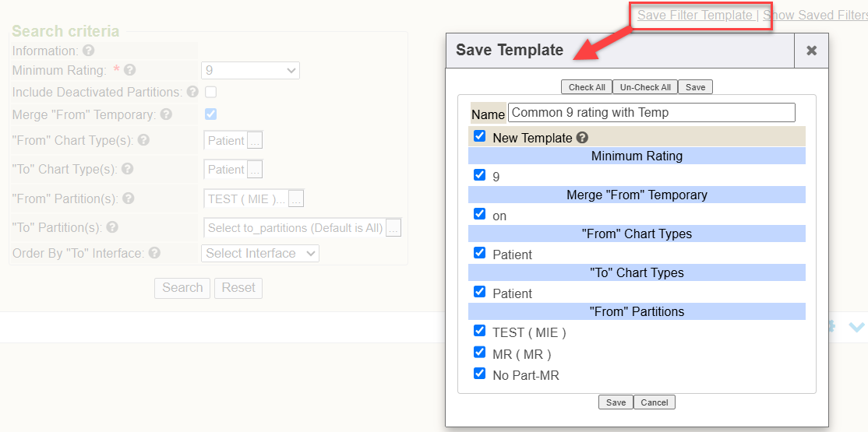Open ellipsis picker for "From" Partition(s)
The width and height of the screenshot is (868, 432).
pyautogui.click(x=296, y=199)
